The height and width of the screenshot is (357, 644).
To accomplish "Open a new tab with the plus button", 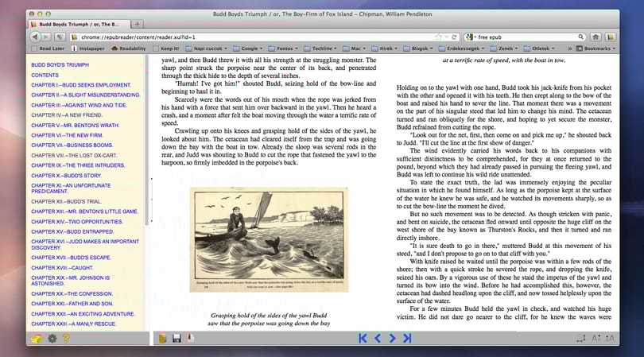I will point(138,24).
